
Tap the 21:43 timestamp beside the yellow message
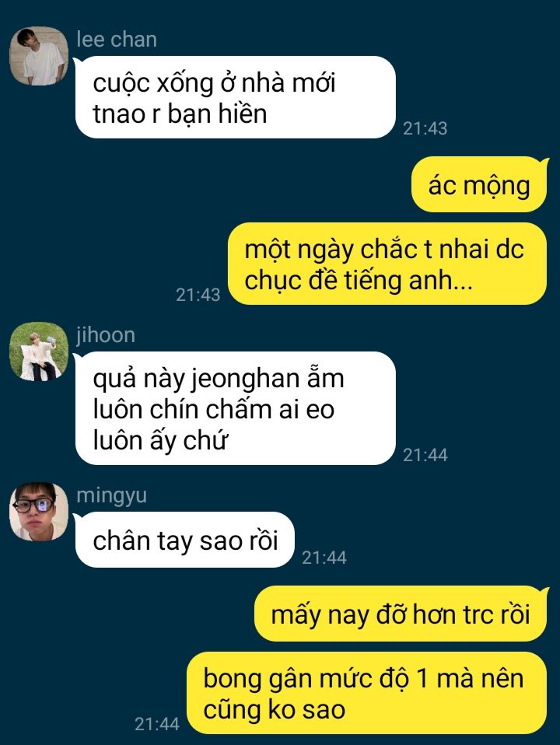198,295
